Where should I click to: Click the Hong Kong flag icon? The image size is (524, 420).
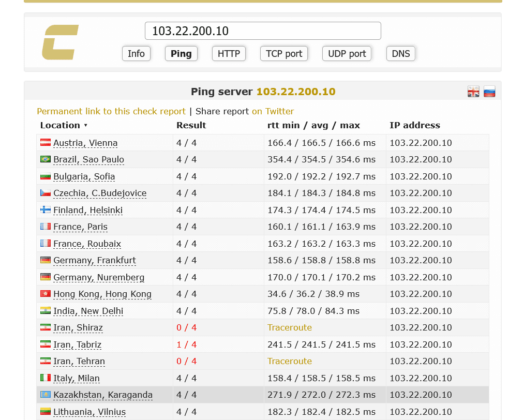tap(46, 294)
